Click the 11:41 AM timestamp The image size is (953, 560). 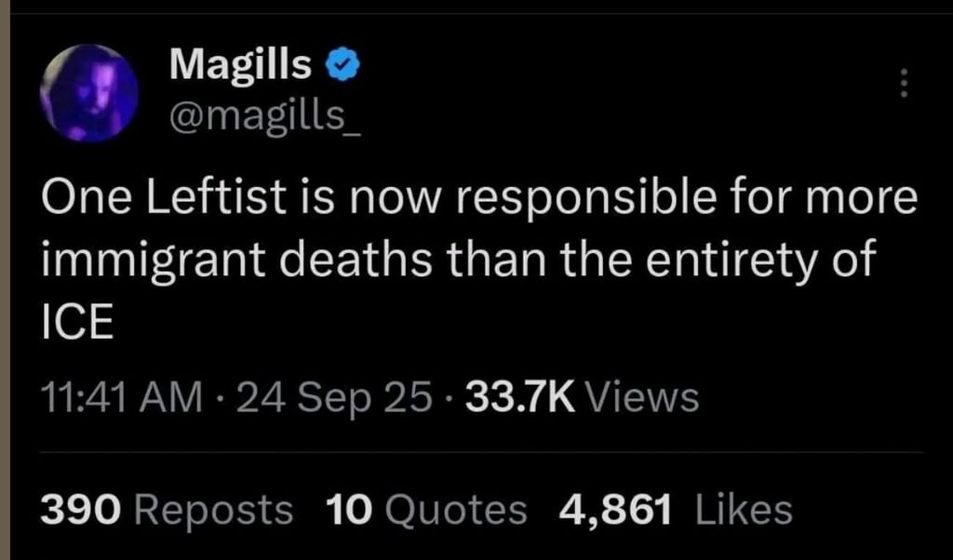click(121, 397)
